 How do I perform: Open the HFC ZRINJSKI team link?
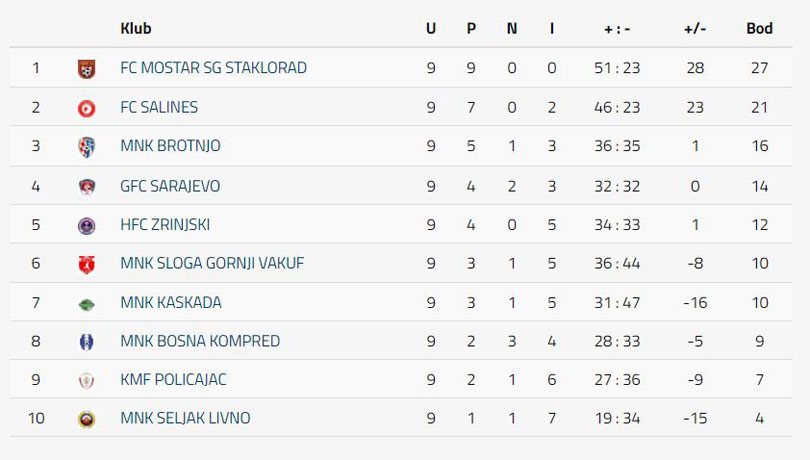[165, 225]
